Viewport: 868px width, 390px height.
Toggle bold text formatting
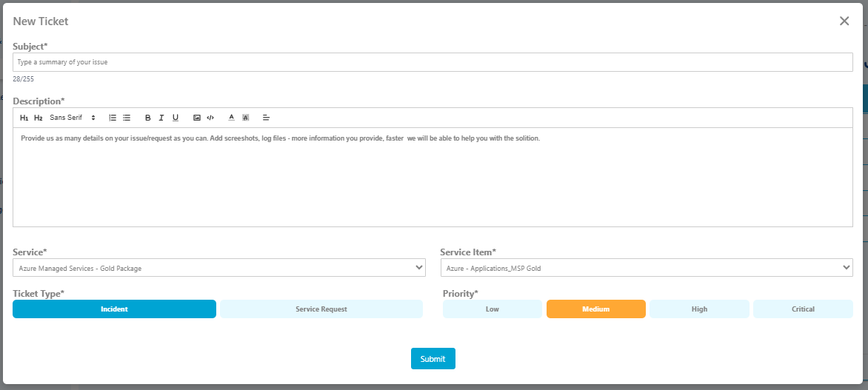(147, 118)
